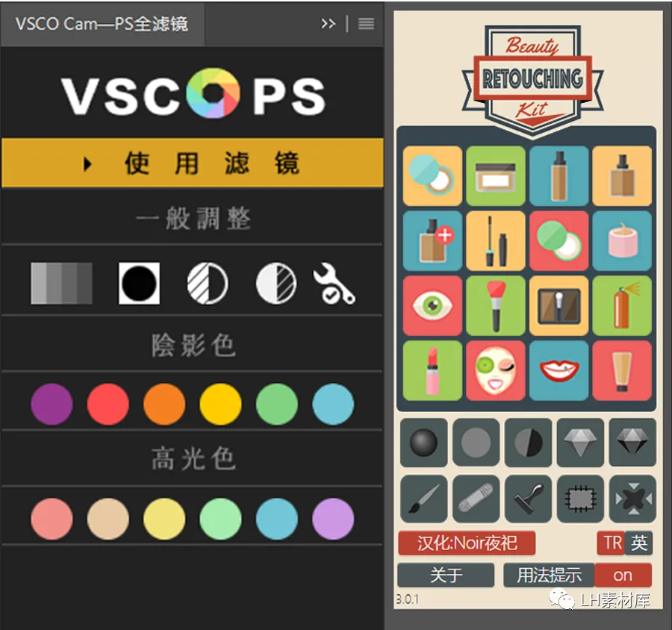Click the eyeshadow palette icon

coord(559,305)
